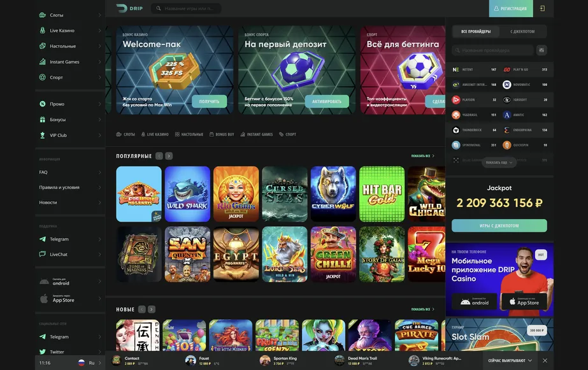
Task: Collapse the Сейчас выигрывают winners bar
Action: 510,360
